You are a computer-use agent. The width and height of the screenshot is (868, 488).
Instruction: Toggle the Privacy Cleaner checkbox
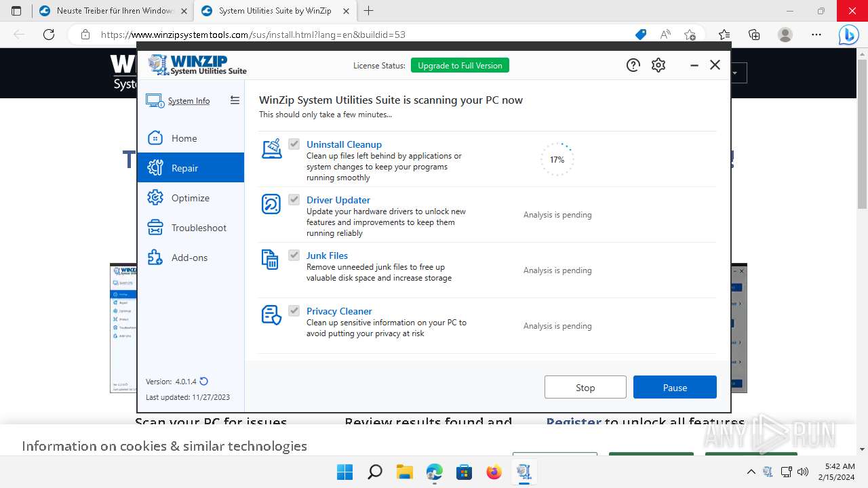[294, 310]
